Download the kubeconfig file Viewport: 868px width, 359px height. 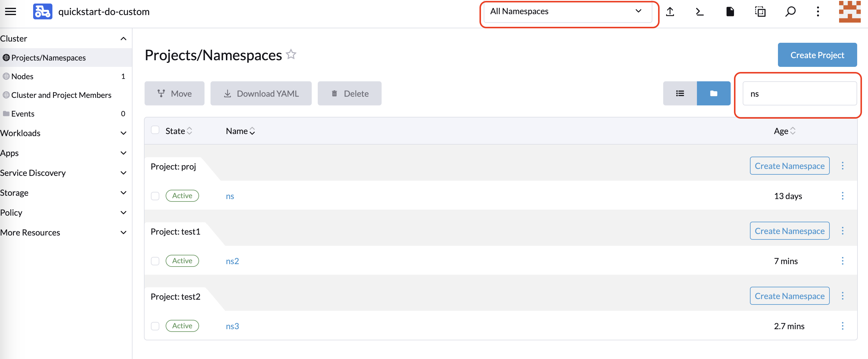[x=730, y=11]
